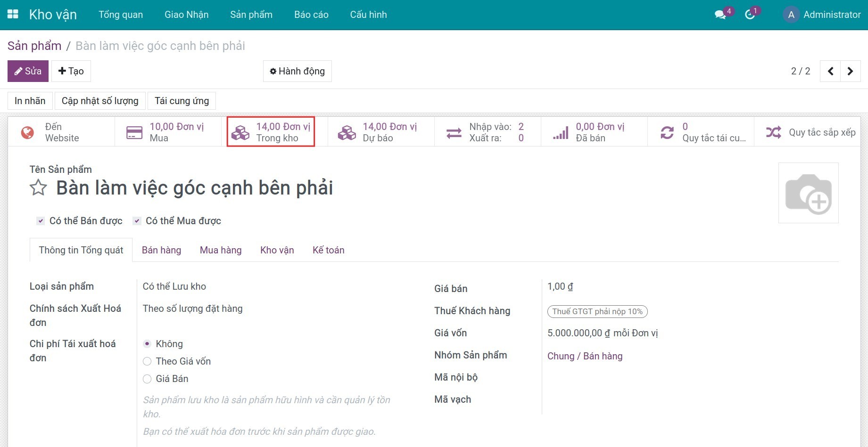
Task: Switch to Thông tin Tổng quát tab
Action: [81, 250]
